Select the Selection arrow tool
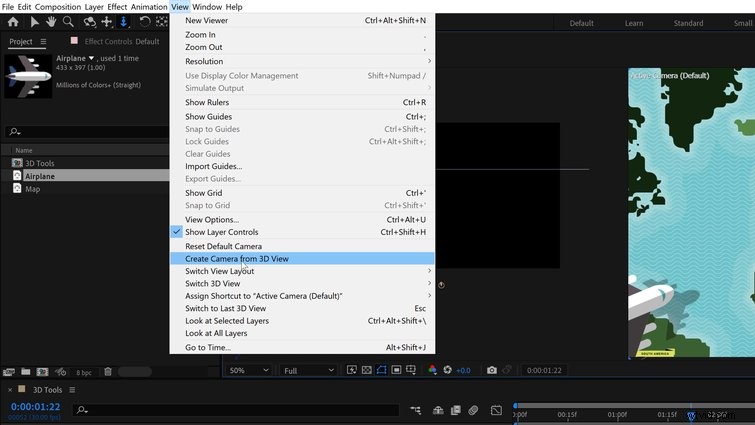755x425 pixels. point(34,22)
